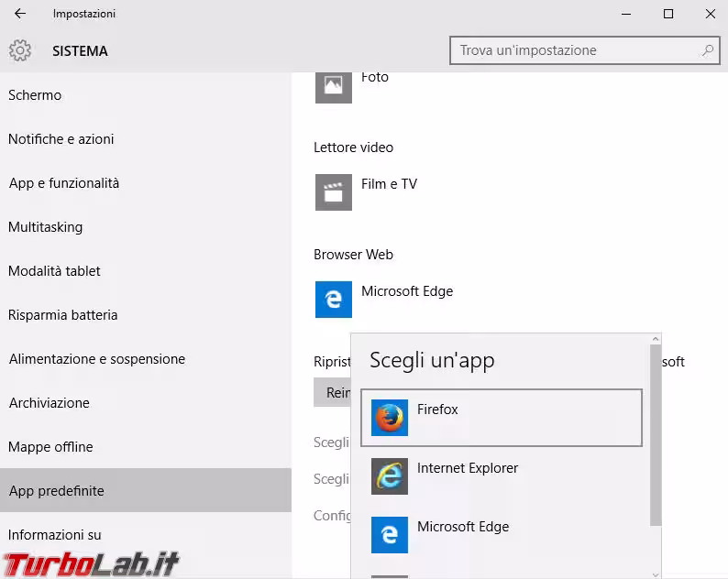
Task: Open Risparmia batteria settings
Action: 145,315
